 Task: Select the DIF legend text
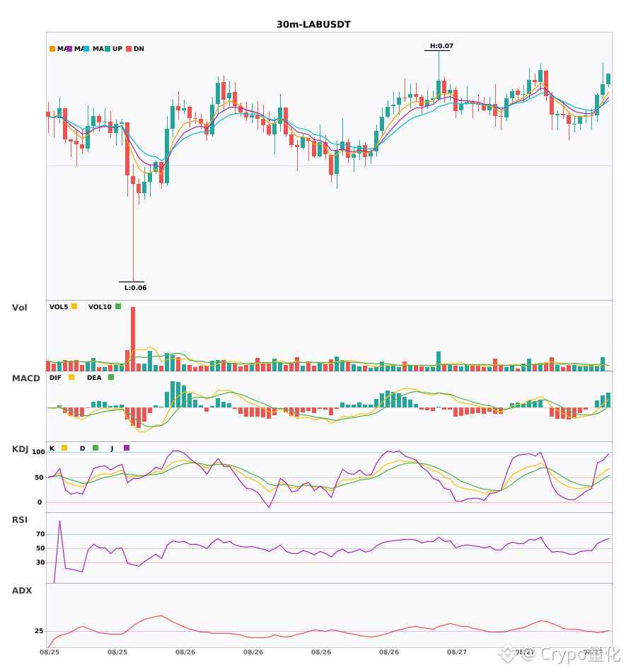pos(55,378)
